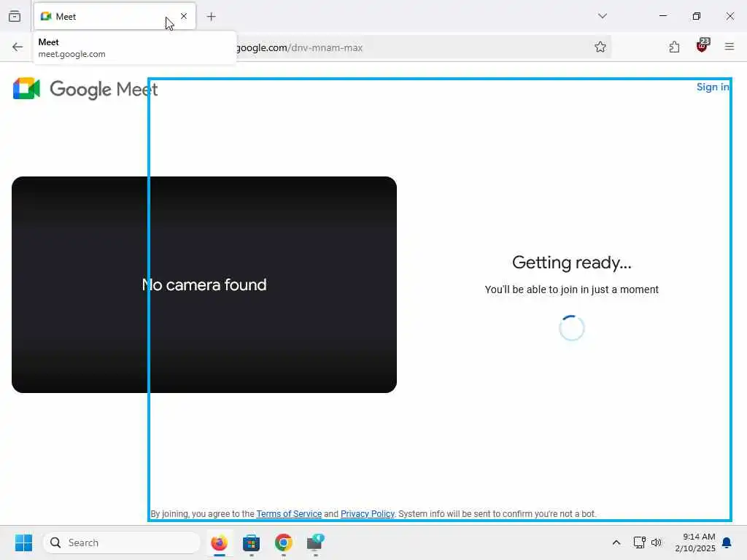Click the taskbar Search box
This screenshot has width=747, height=560.
point(122,542)
